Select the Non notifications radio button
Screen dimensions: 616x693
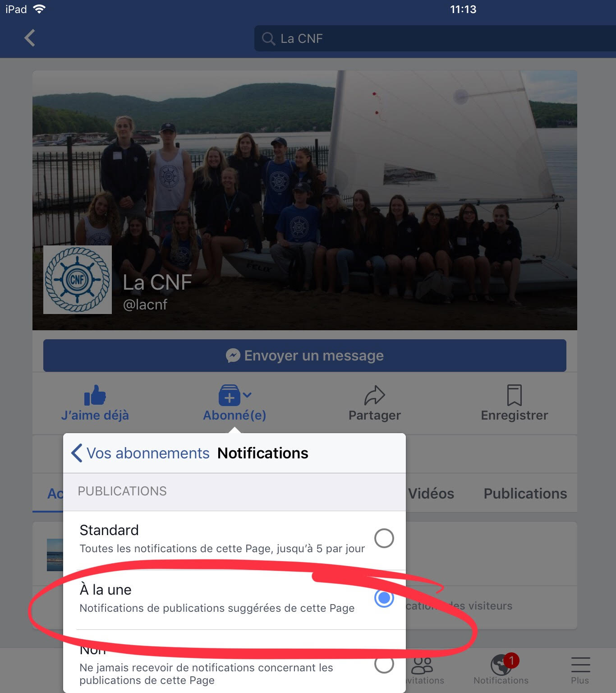[x=384, y=664]
